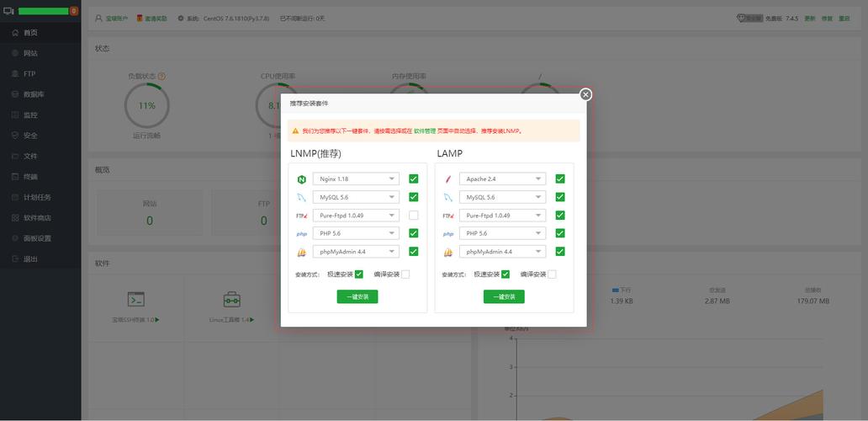
Task: Click the 宝塔SSH终端 terminal icon
Action: pyautogui.click(x=136, y=299)
